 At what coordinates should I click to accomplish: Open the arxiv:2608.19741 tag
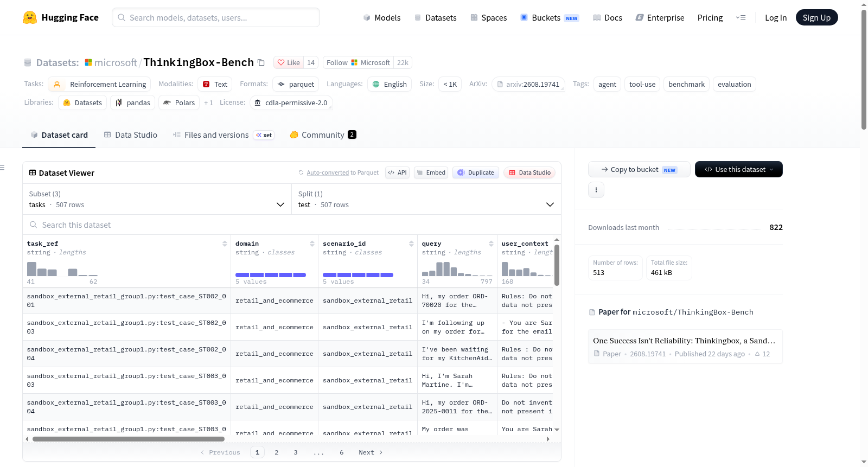528,84
